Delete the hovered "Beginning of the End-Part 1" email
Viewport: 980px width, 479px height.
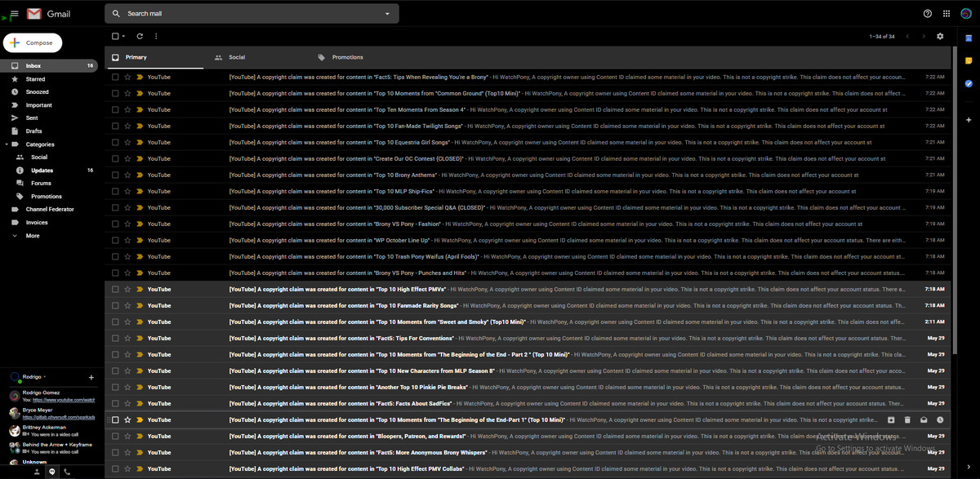click(907, 419)
